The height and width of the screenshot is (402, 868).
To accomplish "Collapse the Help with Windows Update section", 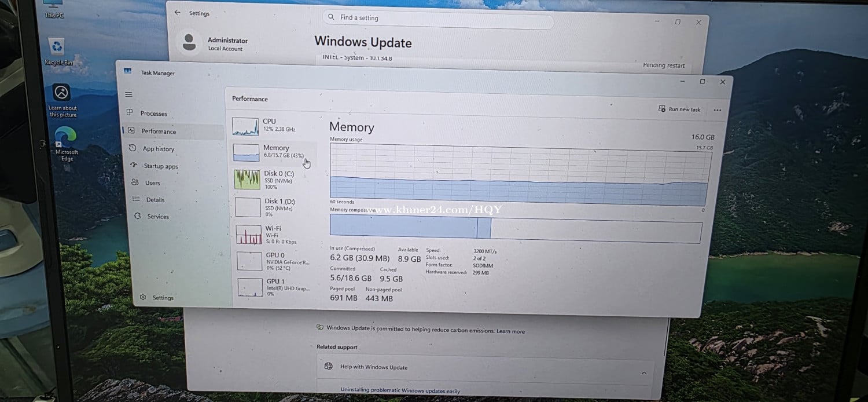I will pos(644,373).
